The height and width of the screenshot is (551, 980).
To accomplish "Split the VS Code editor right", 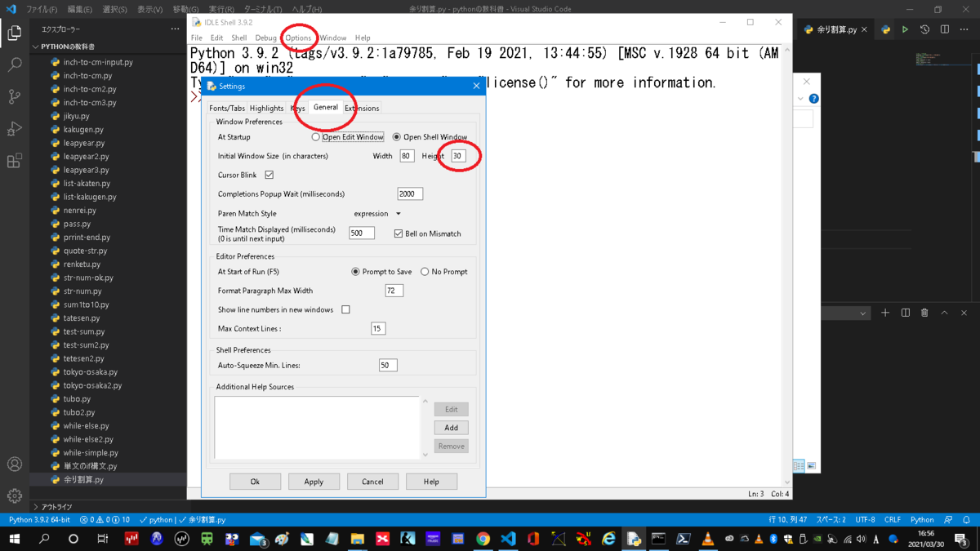I will 945,29.
